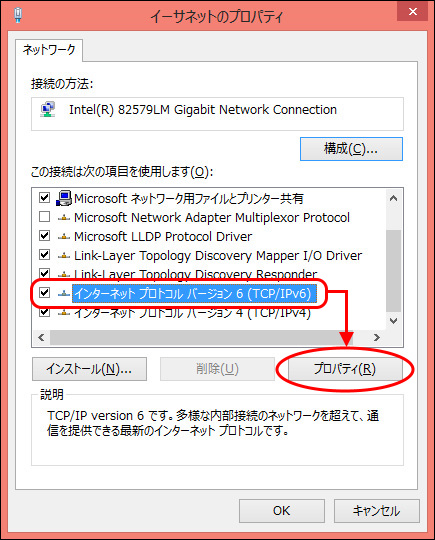Click the TCP/IPv6 protocol icon

click(x=64, y=293)
